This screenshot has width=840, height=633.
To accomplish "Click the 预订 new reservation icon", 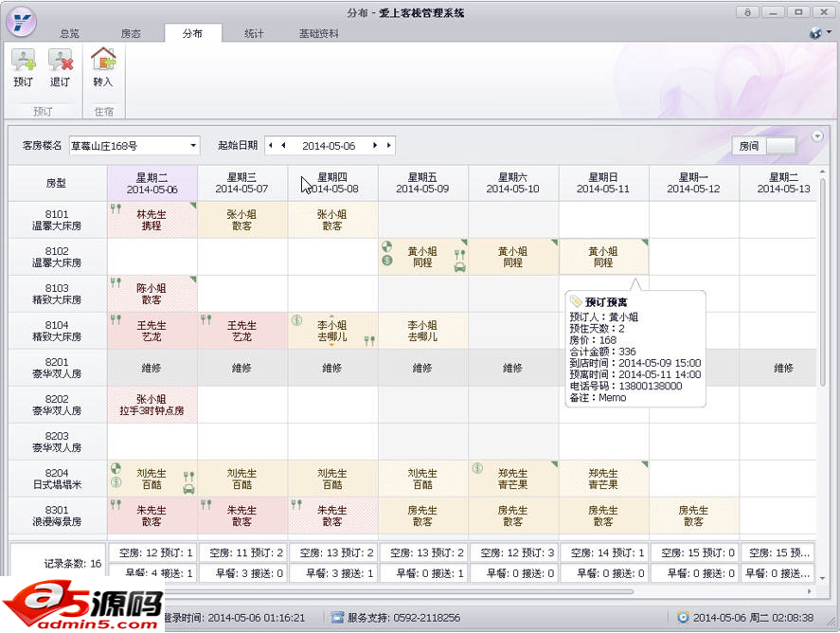I will [23, 62].
